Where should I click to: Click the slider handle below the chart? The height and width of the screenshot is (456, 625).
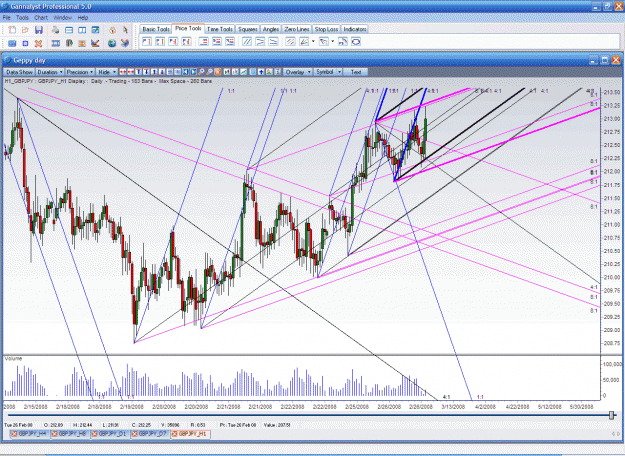click(x=612, y=415)
